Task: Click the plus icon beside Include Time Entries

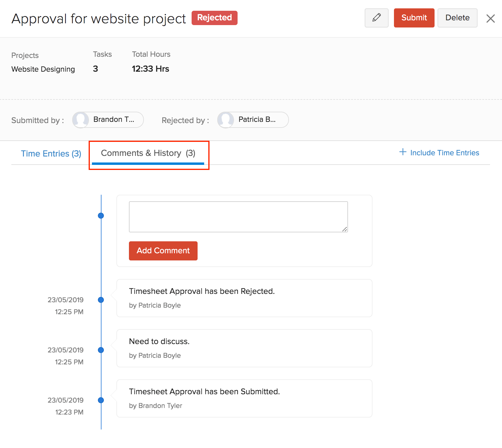Action: pos(403,152)
